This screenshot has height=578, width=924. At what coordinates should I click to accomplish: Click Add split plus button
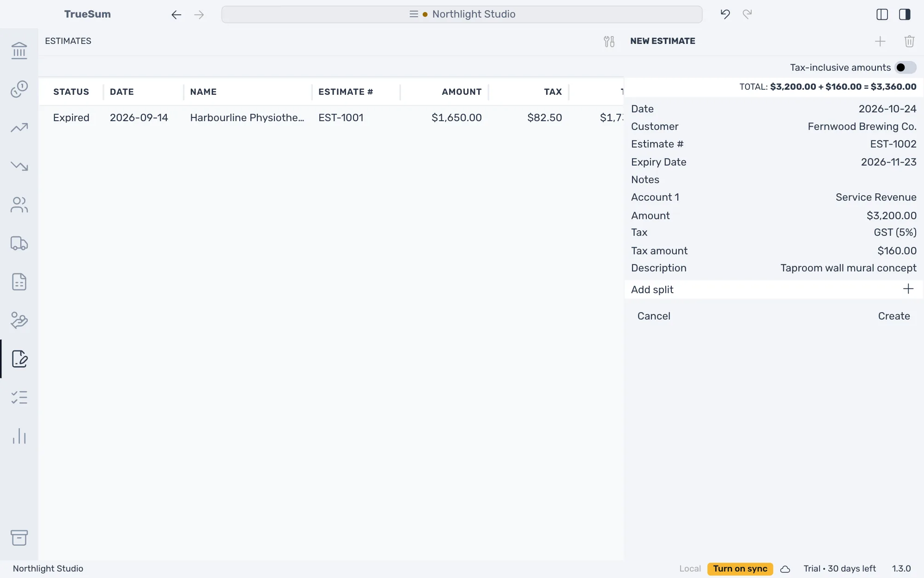[908, 289]
